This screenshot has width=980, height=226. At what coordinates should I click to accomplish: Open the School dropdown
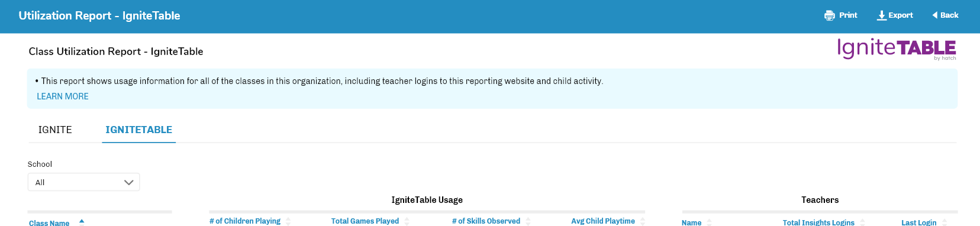click(x=83, y=182)
